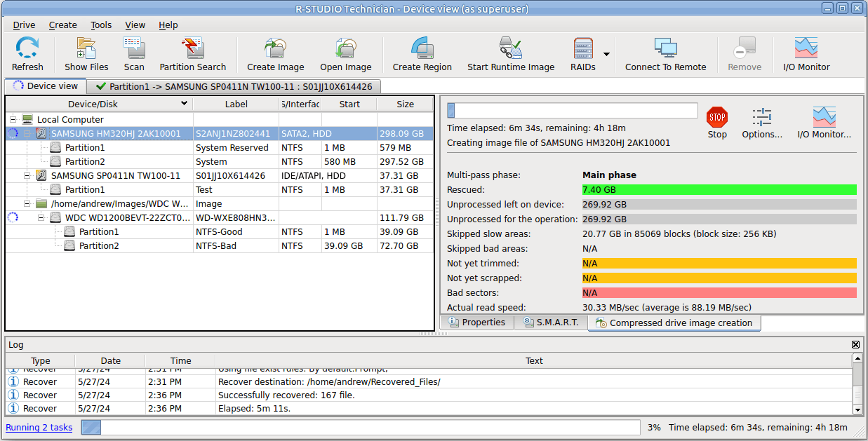Screen dimensions: 868x441
Task: Launch Partition Search from the toolbar
Action: 192,48
